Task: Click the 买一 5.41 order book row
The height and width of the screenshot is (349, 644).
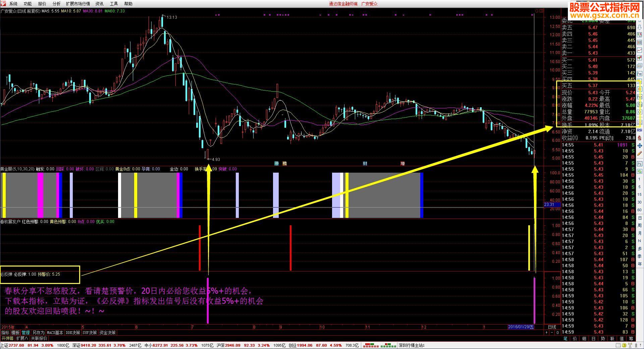Action: (x=599, y=60)
